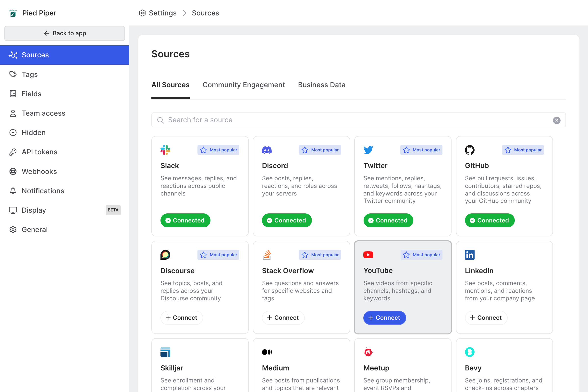Click the BETA badge next to Display
The height and width of the screenshot is (392, 588).
pos(113,210)
